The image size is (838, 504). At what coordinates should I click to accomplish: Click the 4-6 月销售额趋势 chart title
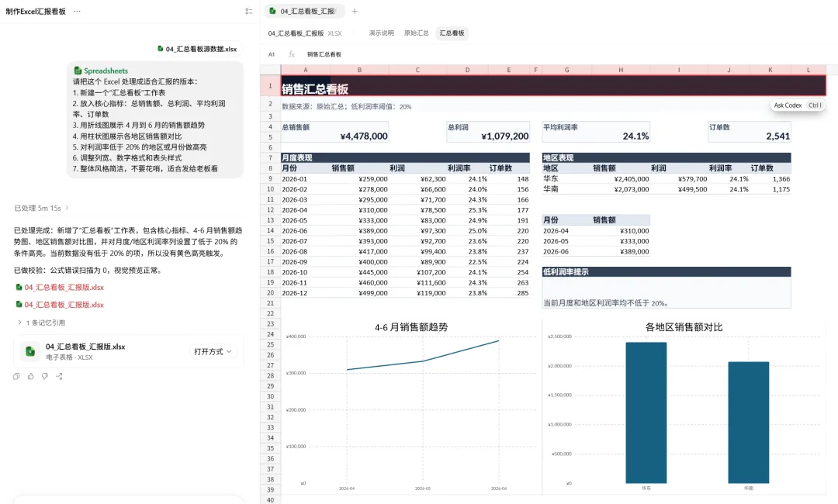pyautogui.click(x=411, y=327)
